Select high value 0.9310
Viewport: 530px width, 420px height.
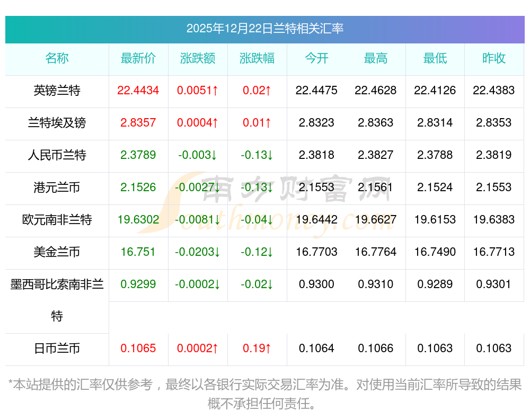(376, 284)
